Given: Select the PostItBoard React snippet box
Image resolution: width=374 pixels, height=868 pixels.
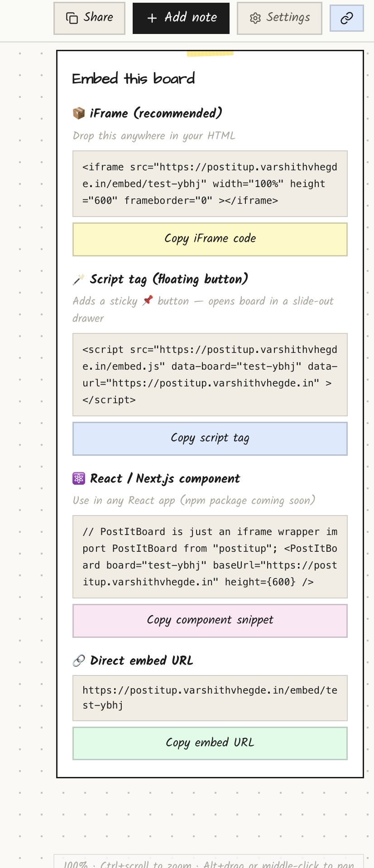Looking at the screenshot, I should 210,557.
